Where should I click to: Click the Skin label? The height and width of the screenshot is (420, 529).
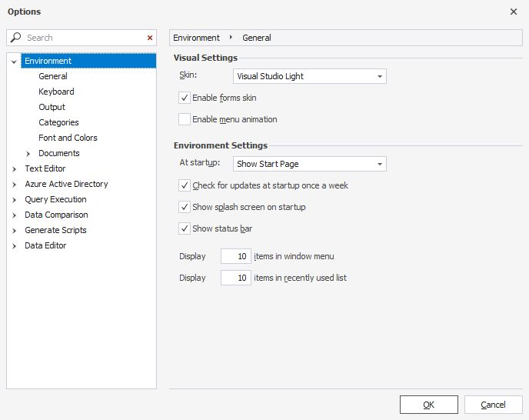pyautogui.click(x=188, y=75)
